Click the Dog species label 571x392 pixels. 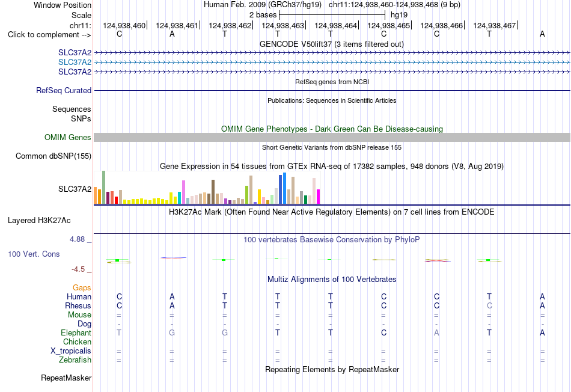point(85,324)
